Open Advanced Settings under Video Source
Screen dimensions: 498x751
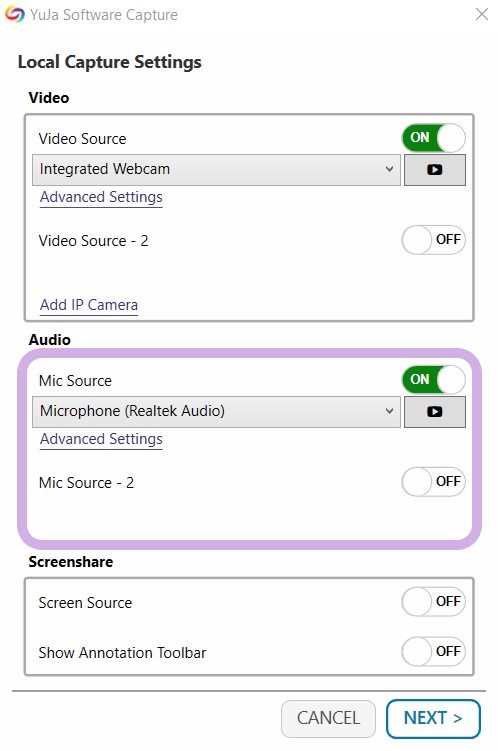click(101, 197)
